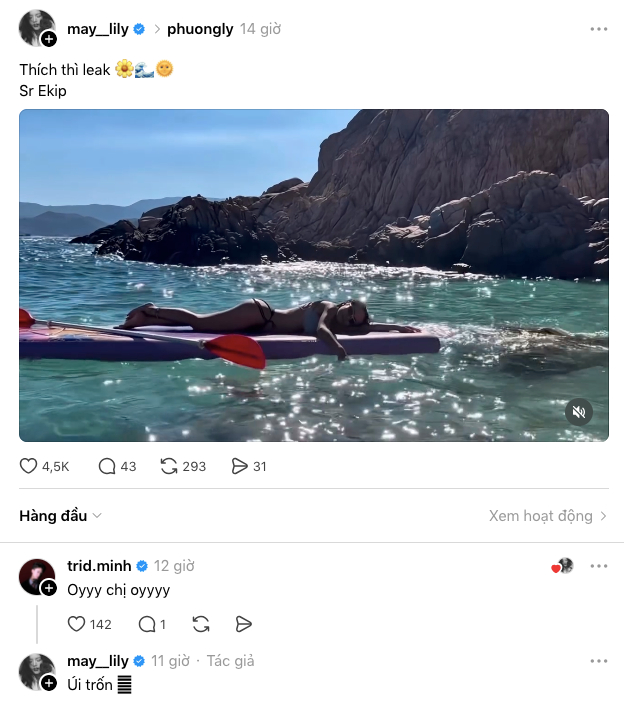Open more options for main post
Viewport: 624px width, 705px height.
[598, 29]
